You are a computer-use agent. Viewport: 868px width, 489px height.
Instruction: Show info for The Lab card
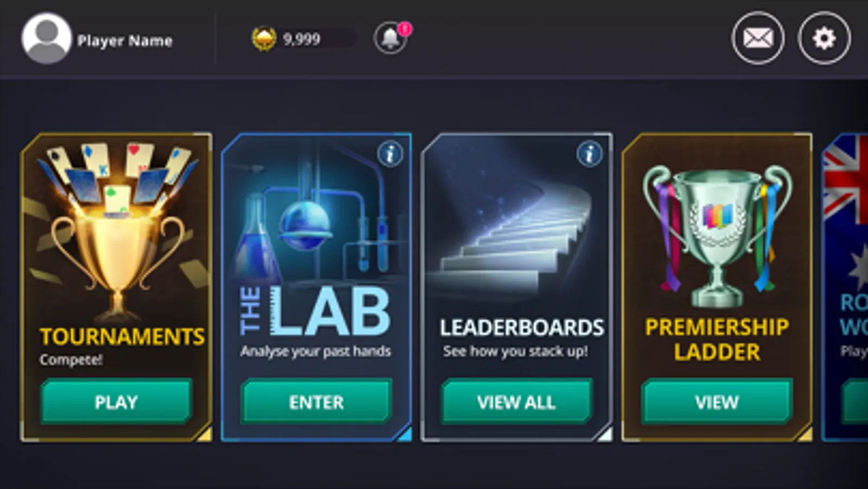pos(390,154)
